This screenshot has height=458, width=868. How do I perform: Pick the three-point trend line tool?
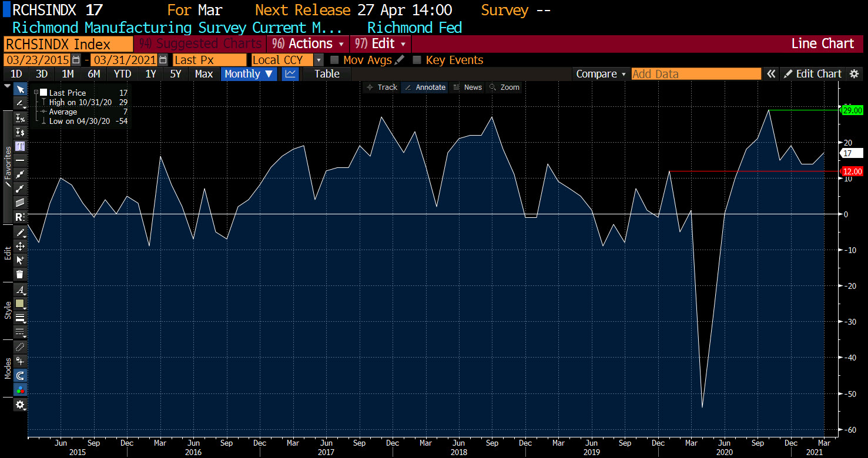click(x=20, y=174)
